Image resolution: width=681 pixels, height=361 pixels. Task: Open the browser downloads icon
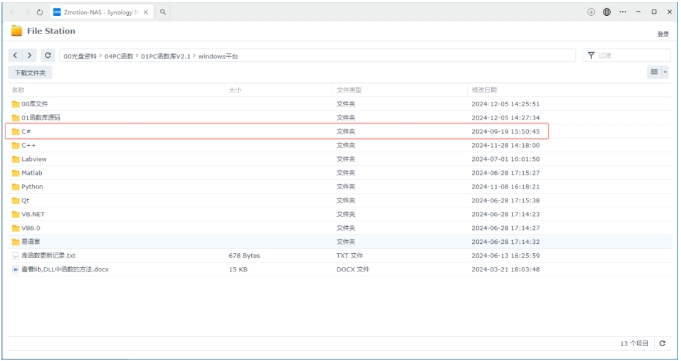(591, 12)
